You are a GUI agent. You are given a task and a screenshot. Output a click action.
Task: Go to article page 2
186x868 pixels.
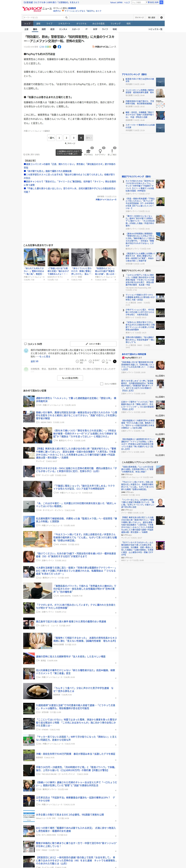(66, 138)
